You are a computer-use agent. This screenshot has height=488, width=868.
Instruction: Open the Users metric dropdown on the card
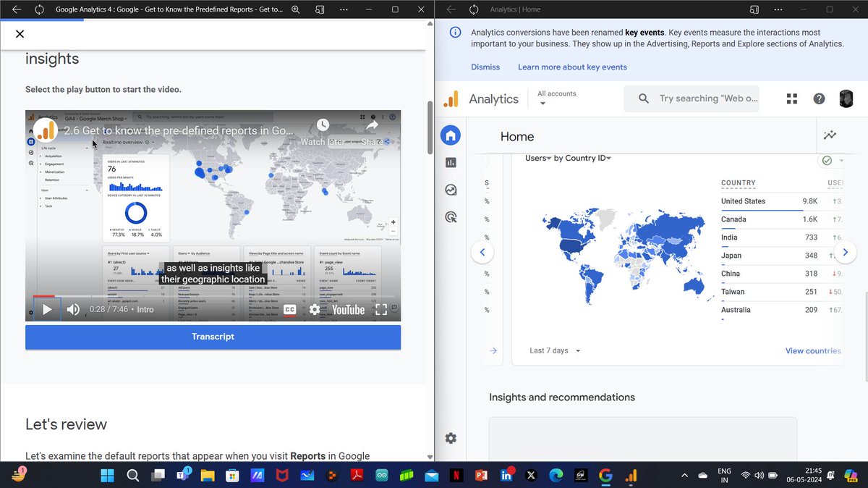tap(538, 158)
